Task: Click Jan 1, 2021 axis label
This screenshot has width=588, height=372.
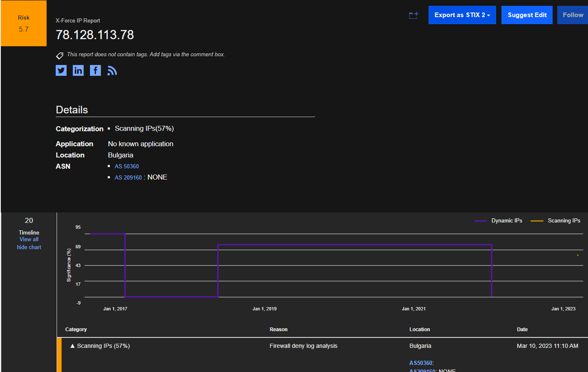Action: 414,309
